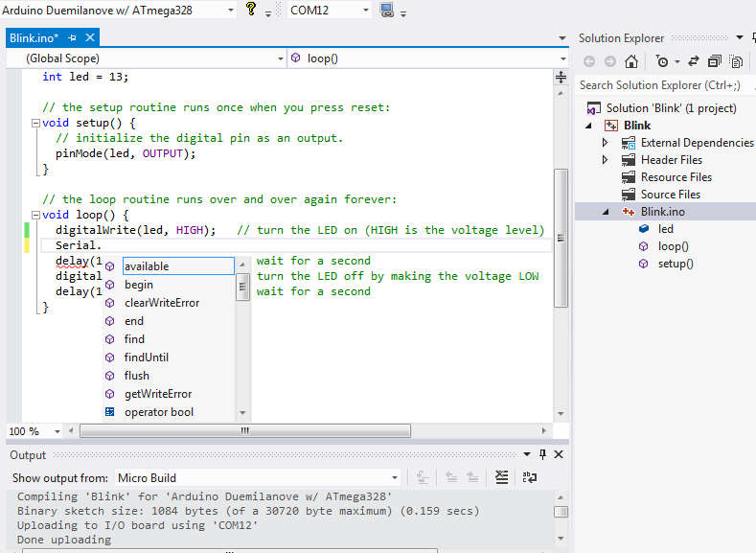
Task: Expand the External Dependencies folder
Action: tap(606, 143)
